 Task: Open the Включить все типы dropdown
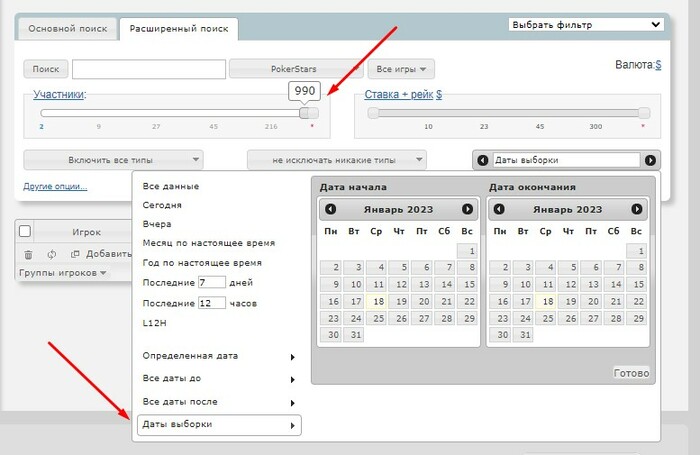tap(113, 160)
